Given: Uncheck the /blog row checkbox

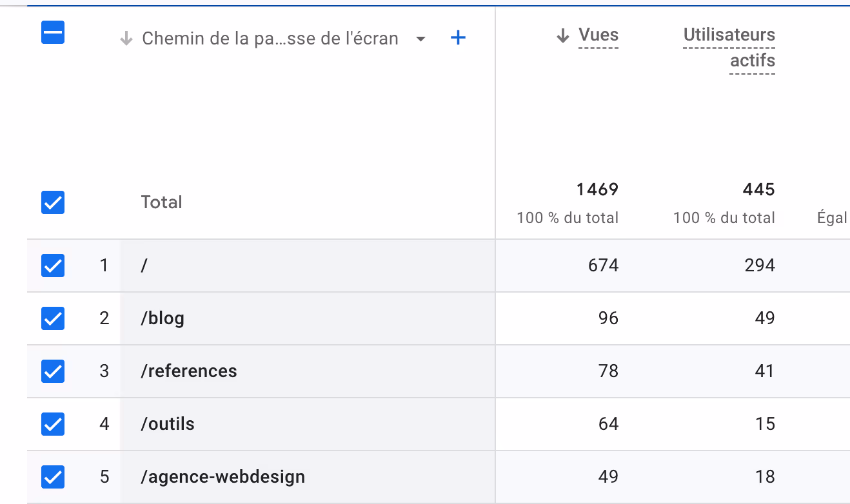Looking at the screenshot, I should 53,318.
